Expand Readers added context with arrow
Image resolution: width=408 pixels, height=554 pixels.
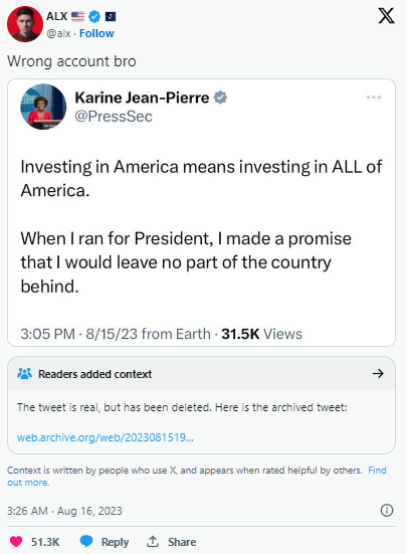pyautogui.click(x=378, y=373)
